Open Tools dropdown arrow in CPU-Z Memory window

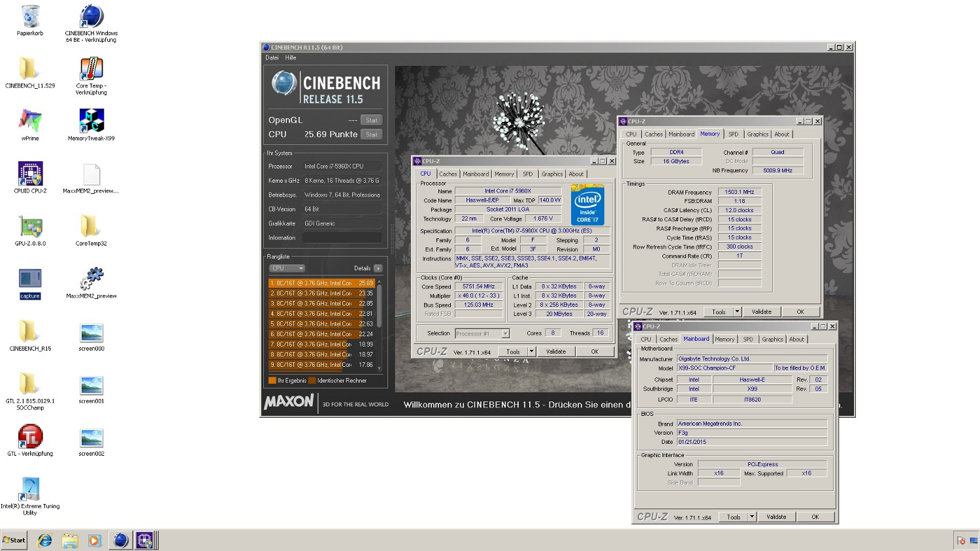[x=737, y=312]
